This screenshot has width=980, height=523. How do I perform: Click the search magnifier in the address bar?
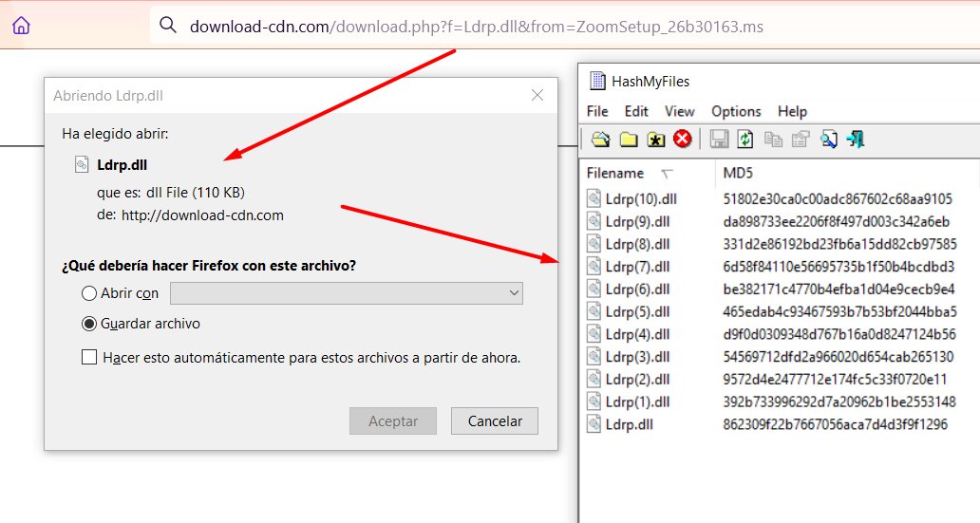click(x=167, y=25)
